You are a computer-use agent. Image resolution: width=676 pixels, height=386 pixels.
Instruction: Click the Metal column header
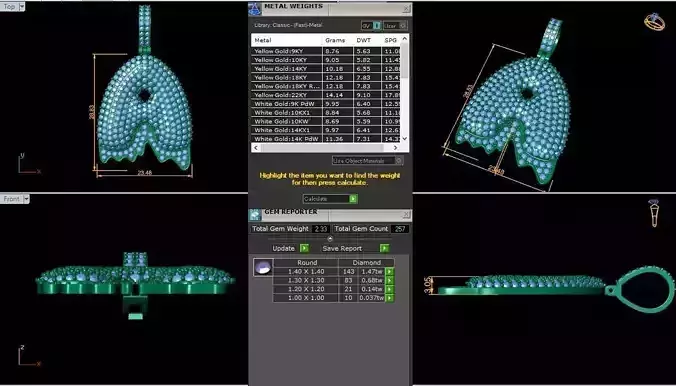pos(287,40)
